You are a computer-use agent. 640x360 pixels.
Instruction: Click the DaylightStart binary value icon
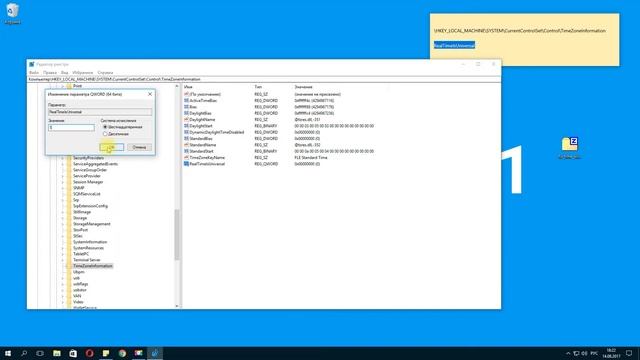(x=187, y=126)
